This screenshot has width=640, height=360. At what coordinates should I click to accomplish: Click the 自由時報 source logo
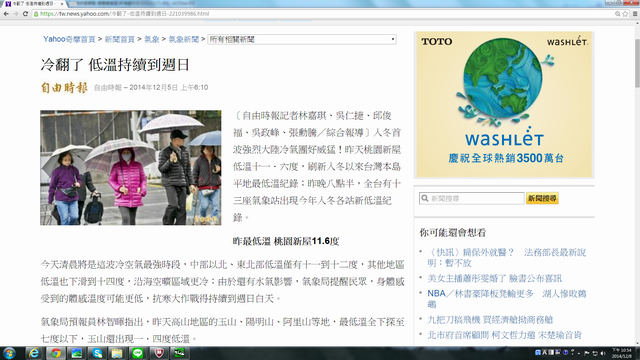pos(64,87)
